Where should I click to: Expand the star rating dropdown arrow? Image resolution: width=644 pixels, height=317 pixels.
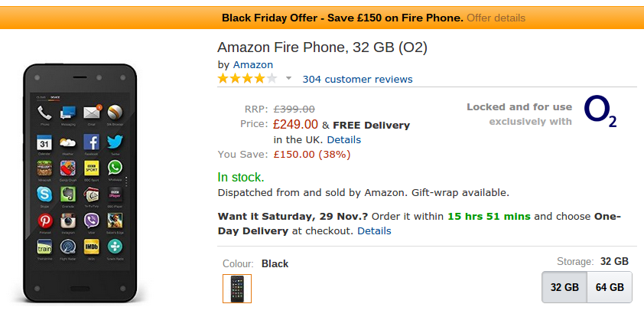tap(289, 79)
